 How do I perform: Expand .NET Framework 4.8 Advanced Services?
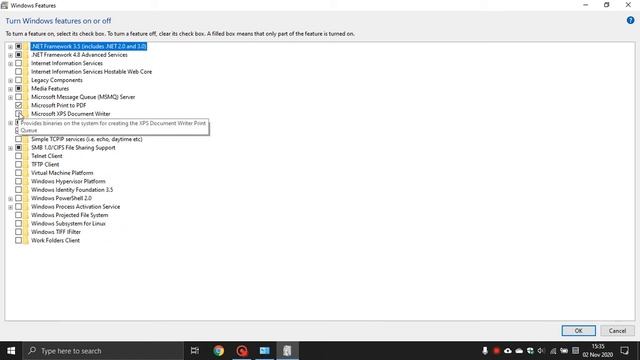coord(11,55)
